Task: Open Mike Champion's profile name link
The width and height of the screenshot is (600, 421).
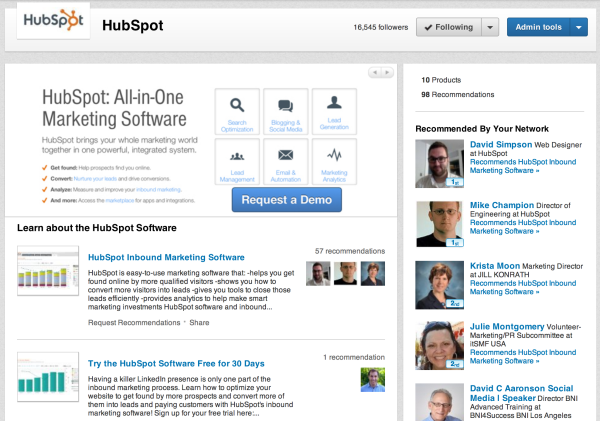Action: 502,205
